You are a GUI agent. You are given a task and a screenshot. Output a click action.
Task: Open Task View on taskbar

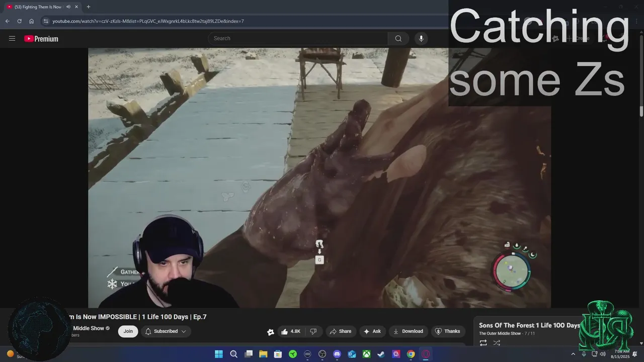tap(248, 354)
